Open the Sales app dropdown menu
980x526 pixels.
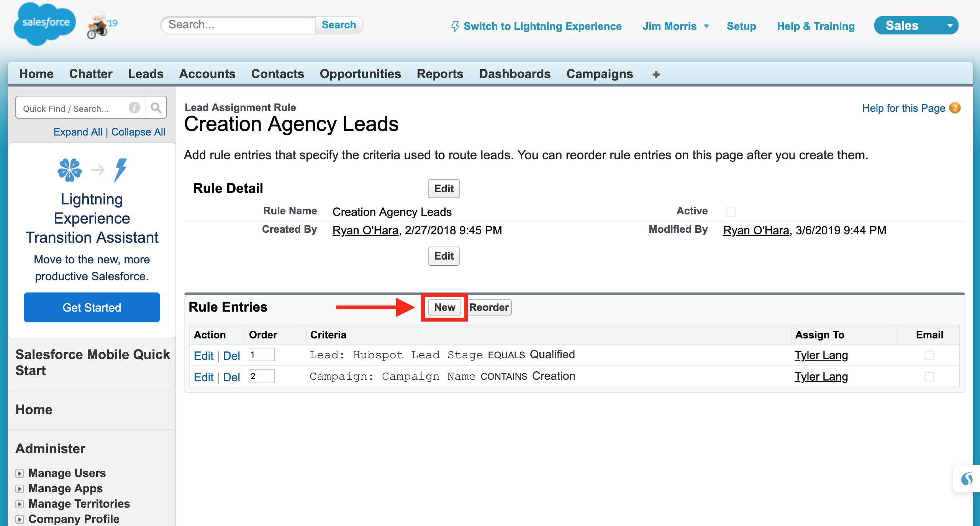pyautogui.click(x=950, y=26)
